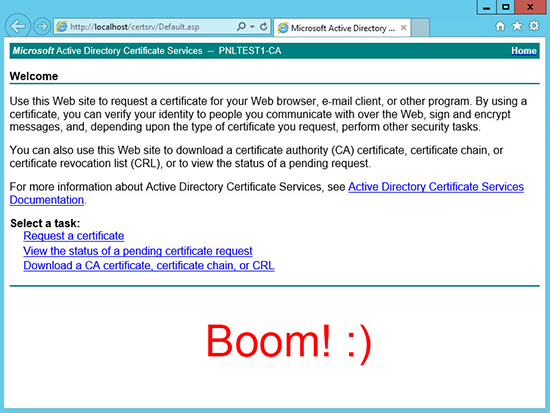The width and height of the screenshot is (550, 413).
Task: Open the address bar dropdown arrow
Action: pos(252,27)
